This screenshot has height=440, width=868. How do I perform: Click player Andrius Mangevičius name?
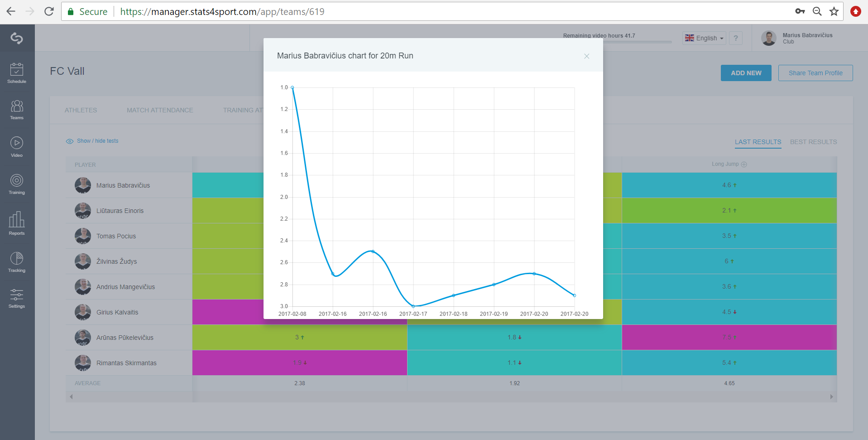click(125, 287)
